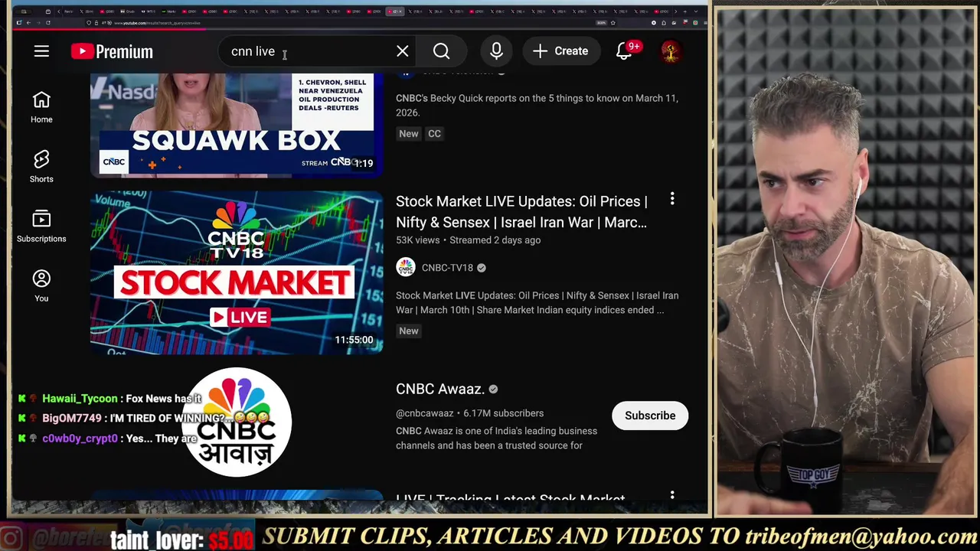Click the 1:19 duration label on Squawk Box
Viewport: 980px width, 551px height.
point(364,163)
